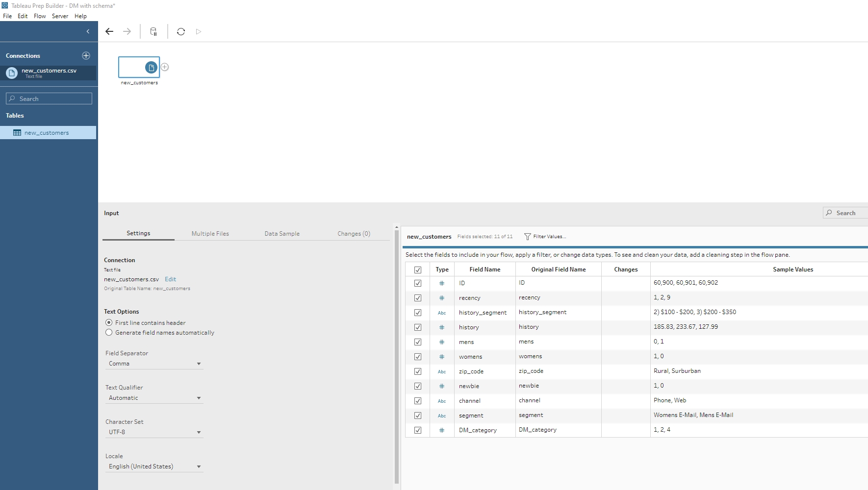This screenshot has width=868, height=490.
Task: Collapse the Connections side pane
Action: [88, 31]
